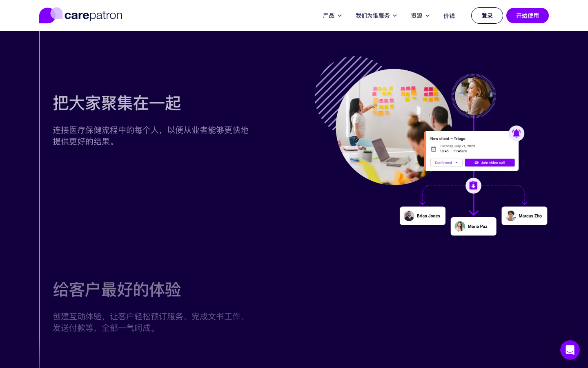The width and height of the screenshot is (588, 368).
Task: Click the 开始使用 button
Action: tap(528, 16)
